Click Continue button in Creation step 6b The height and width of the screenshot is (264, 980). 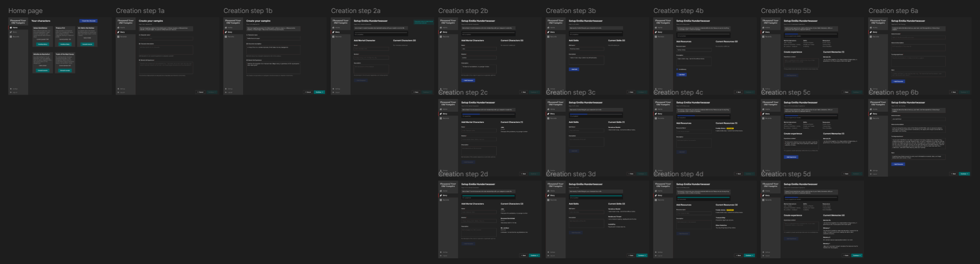click(964, 174)
